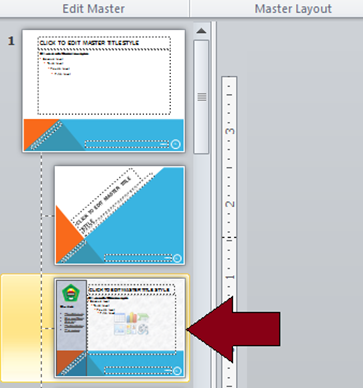Click the Master Layout group label
363x388 pixels.
pos(293,9)
